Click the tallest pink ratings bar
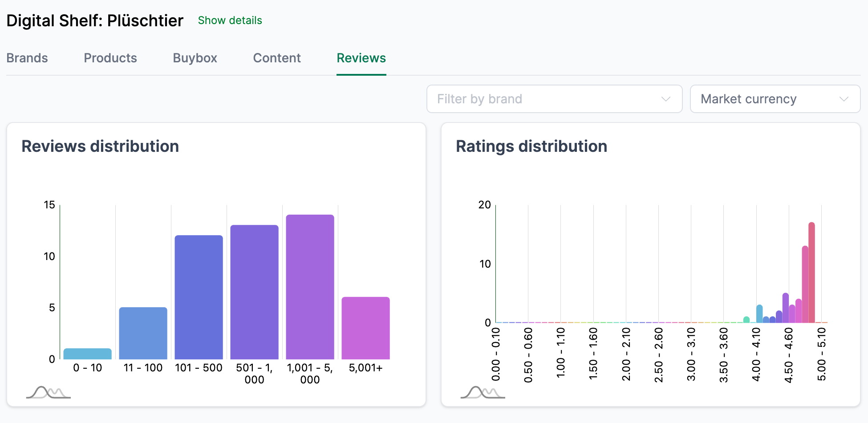The height and width of the screenshot is (423, 868). coord(811,273)
